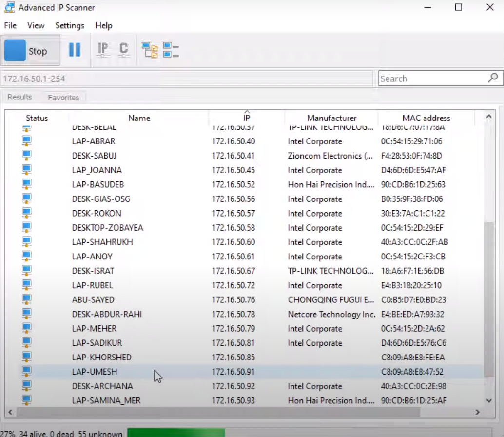Click the computer icon for LAP-SADIKUR
This screenshot has height=437, width=504.
click(x=27, y=343)
